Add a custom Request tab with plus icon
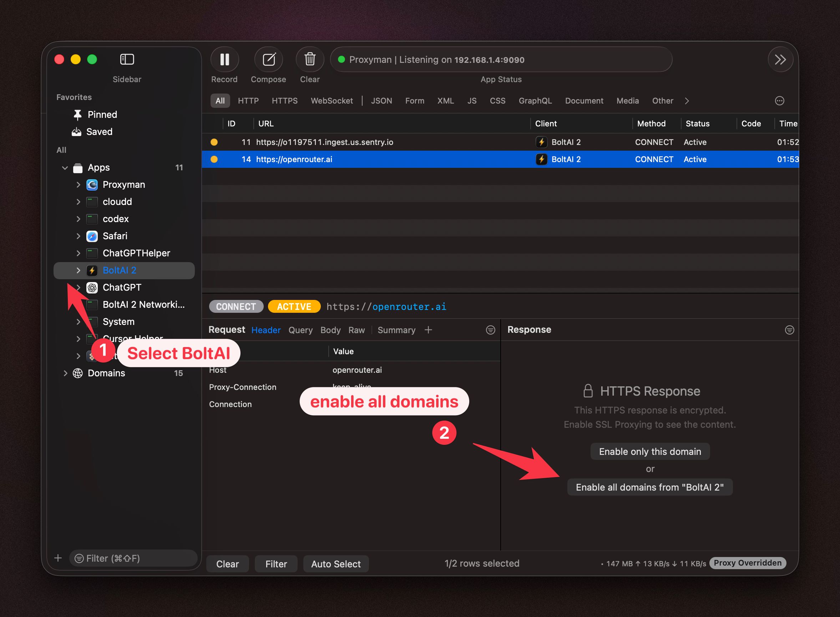Image resolution: width=840 pixels, height=617 pixels. pos(429,330)
